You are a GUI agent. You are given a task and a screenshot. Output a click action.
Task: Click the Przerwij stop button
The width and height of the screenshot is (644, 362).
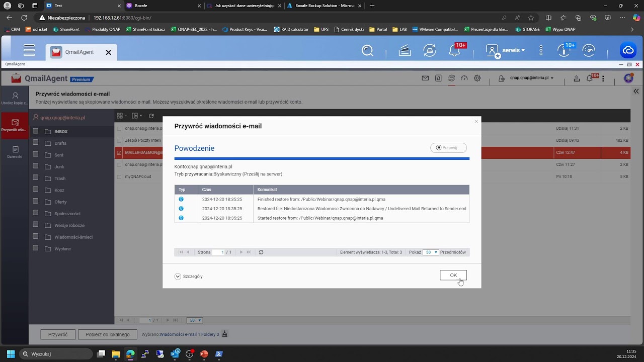(x=448, y=148)
